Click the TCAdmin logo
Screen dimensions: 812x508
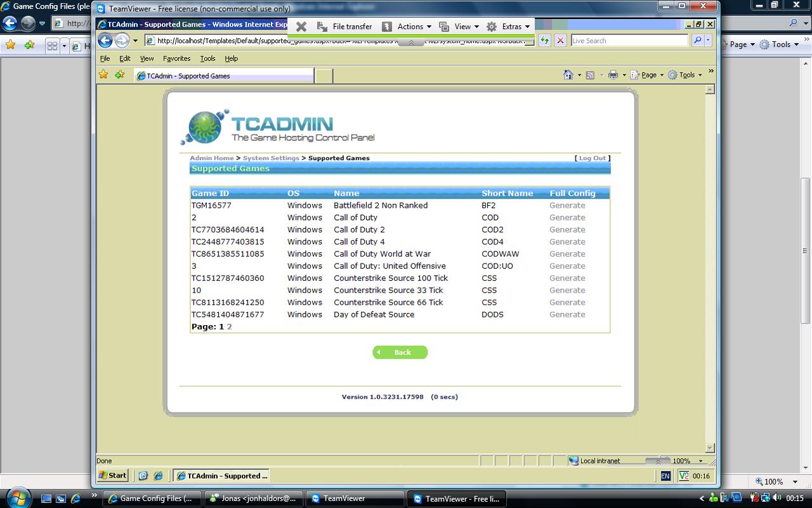point(278,127)
